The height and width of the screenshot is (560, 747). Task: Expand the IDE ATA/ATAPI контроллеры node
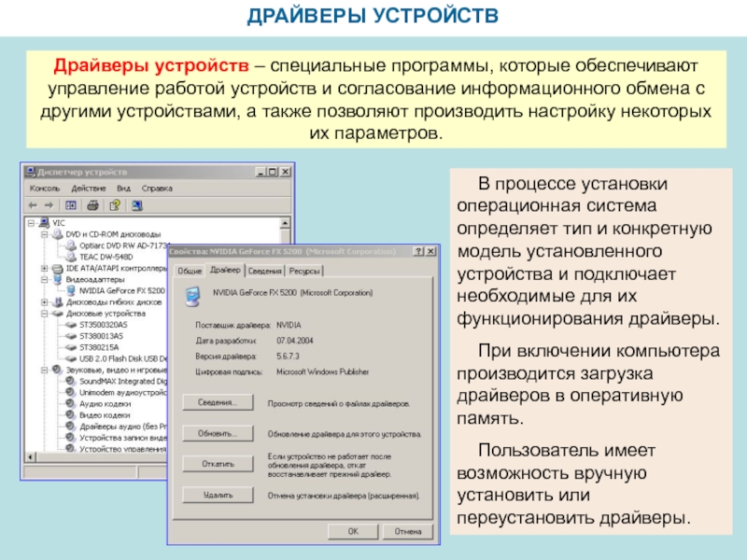pos(44,268)
